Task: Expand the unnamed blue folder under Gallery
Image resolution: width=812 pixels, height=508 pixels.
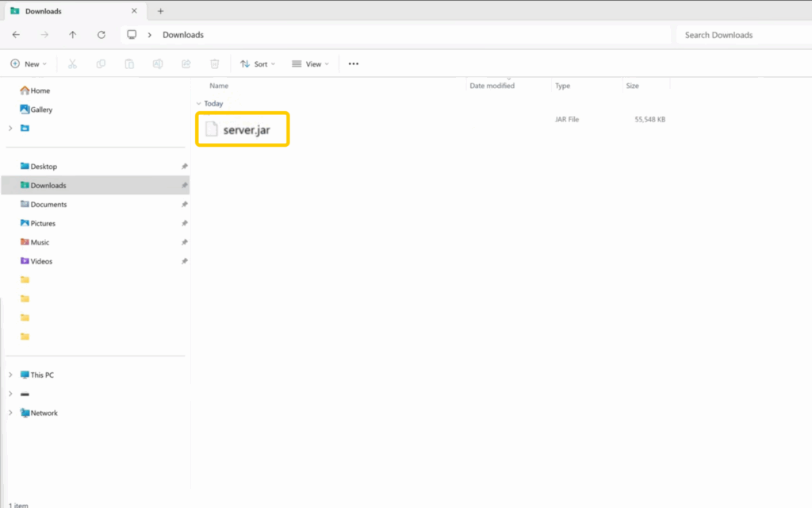Action: [10, 128]
